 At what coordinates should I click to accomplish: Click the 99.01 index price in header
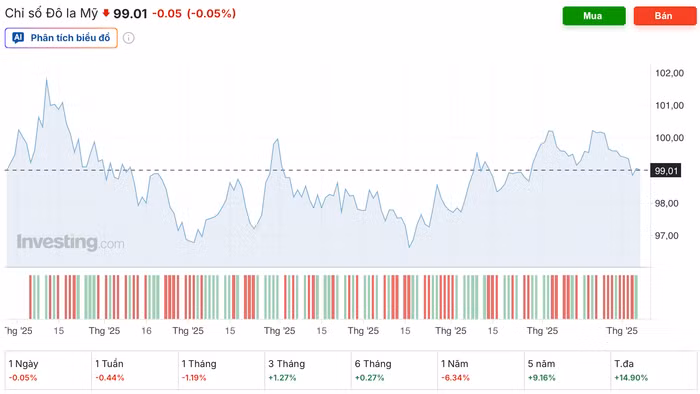pyautogui.click(x=130, y=13)
